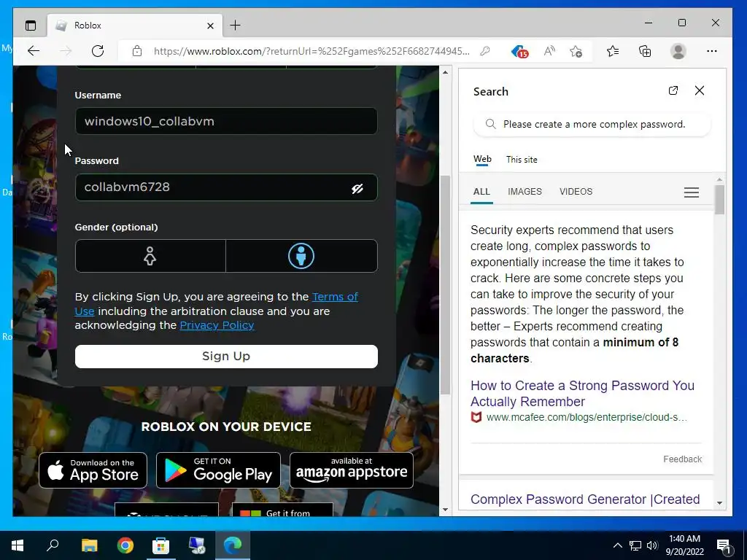The image size is (747, 560).
Task: Open the Privacy Policy link
Action: [x=217, y=325]
